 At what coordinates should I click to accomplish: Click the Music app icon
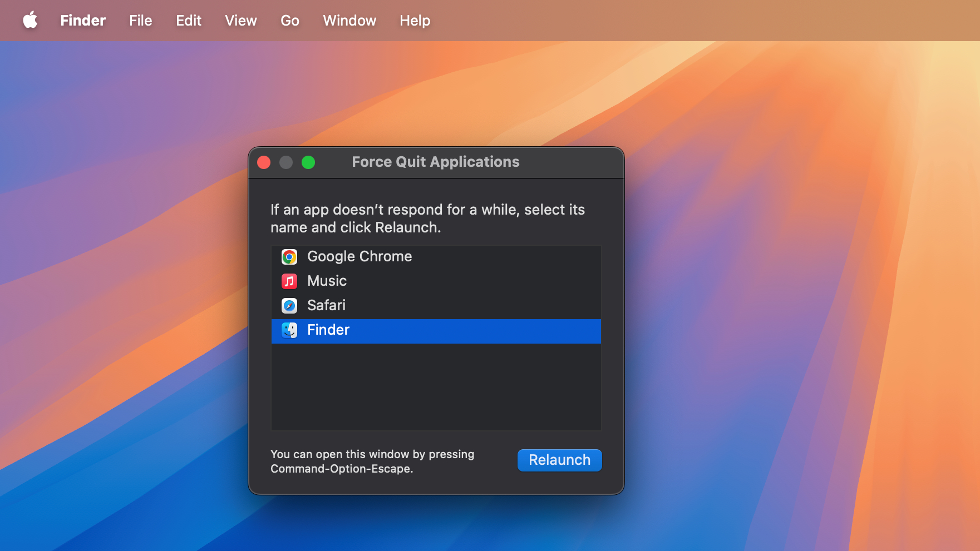click(289, 281)
